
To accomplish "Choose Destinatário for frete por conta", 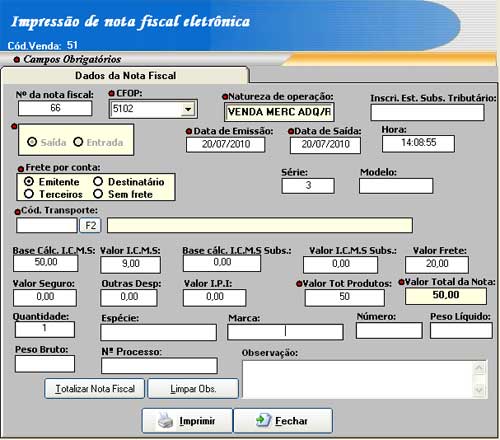I will coord(98,182).
